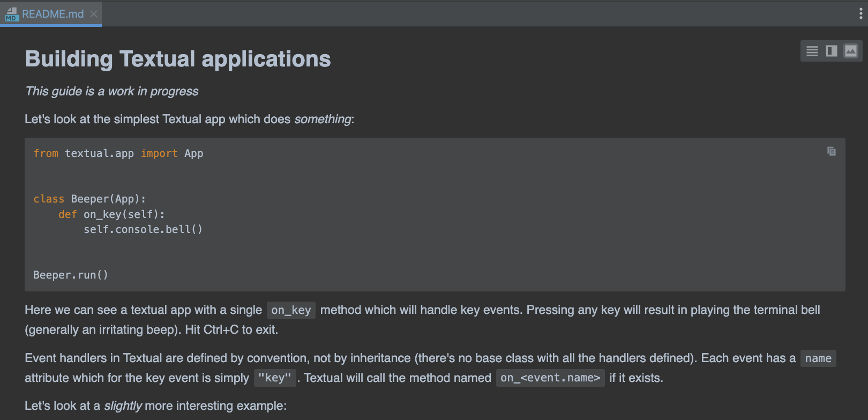This screenshot has width=868, height=420.
Task: Click the "from textual.app import App" line
Action: click(x=118, y=154)
